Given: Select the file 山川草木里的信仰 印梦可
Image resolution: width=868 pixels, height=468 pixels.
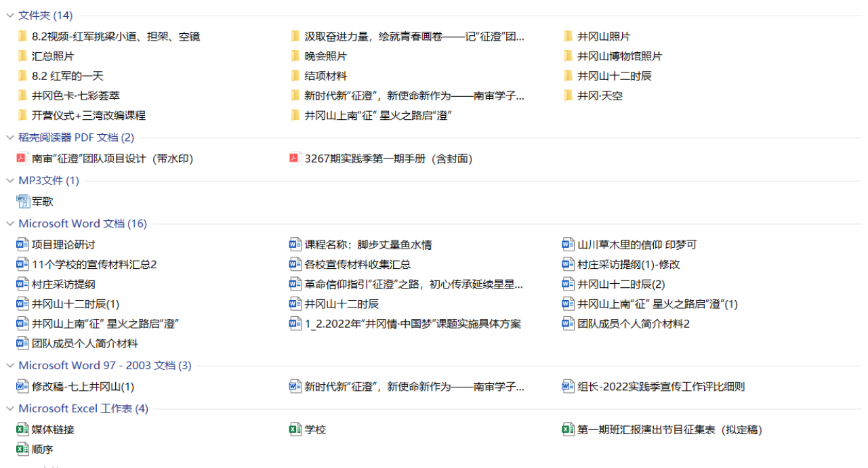Looking at the screenshot, I should click(x=636, y=244).
